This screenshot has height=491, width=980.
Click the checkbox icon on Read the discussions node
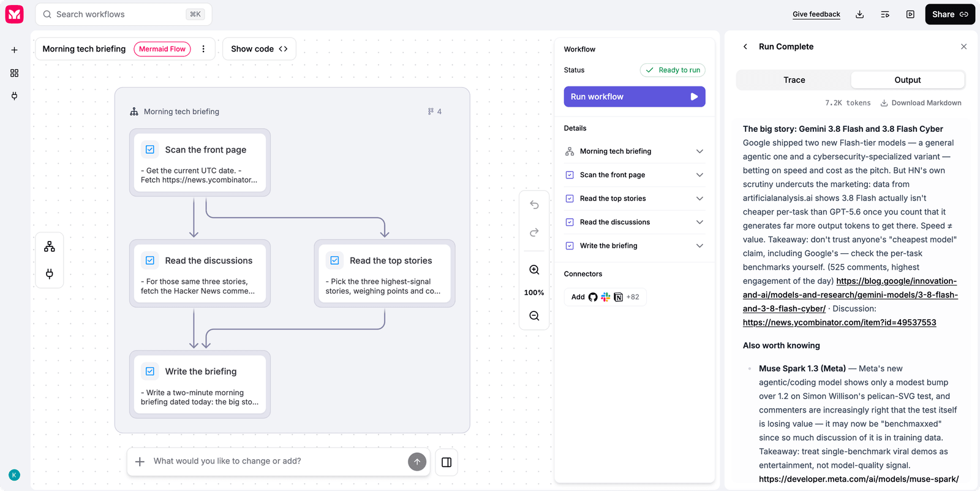point(150,261)
